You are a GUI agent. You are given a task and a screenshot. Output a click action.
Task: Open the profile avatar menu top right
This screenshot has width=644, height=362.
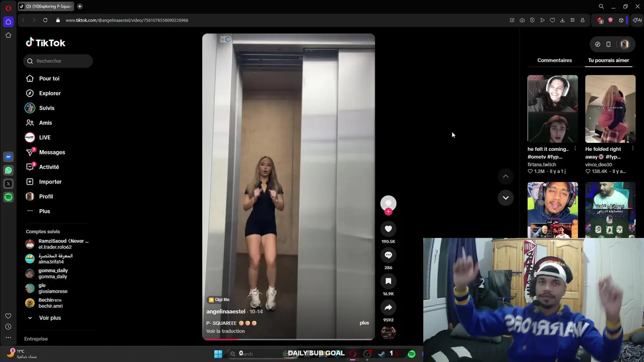pyautogui.click(x=624, y=44)
